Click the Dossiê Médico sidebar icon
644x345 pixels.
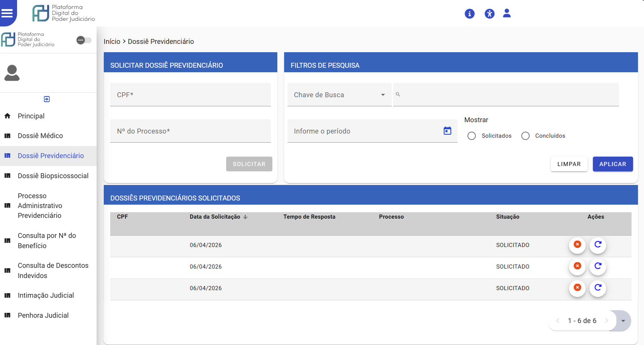7,136
